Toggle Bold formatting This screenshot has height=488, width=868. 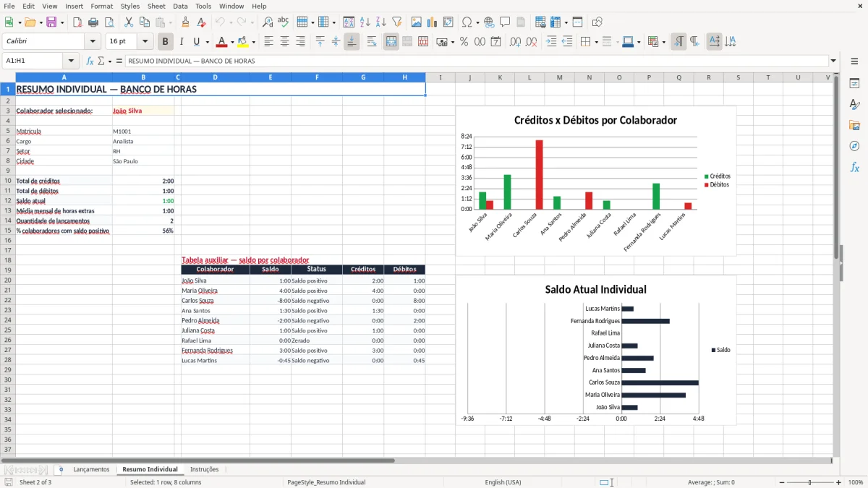click(165, 42)
